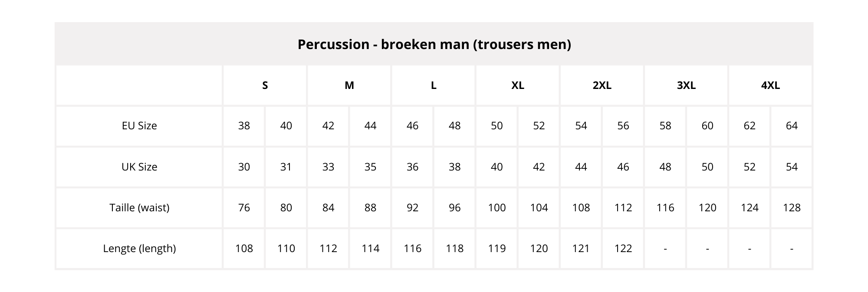Image resolution: width=868 pixels, height=292 pixels.
Task: Click the EU Size row label
Action: pos(139,126)
